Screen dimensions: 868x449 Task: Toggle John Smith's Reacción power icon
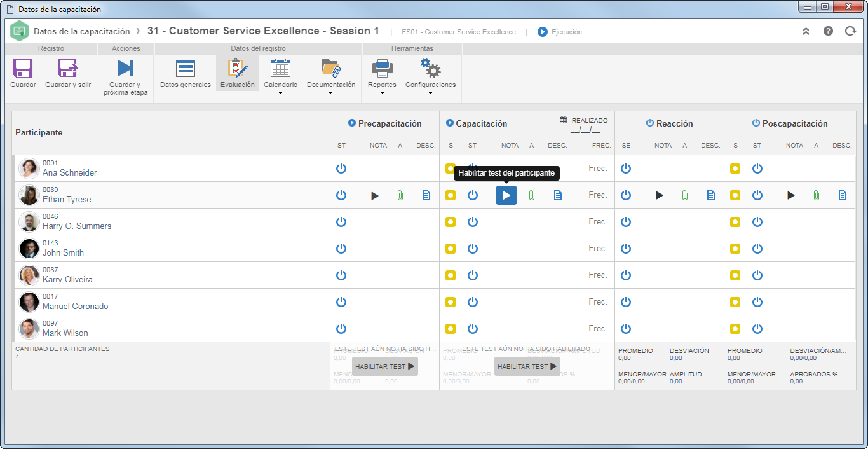click(626, 249)
